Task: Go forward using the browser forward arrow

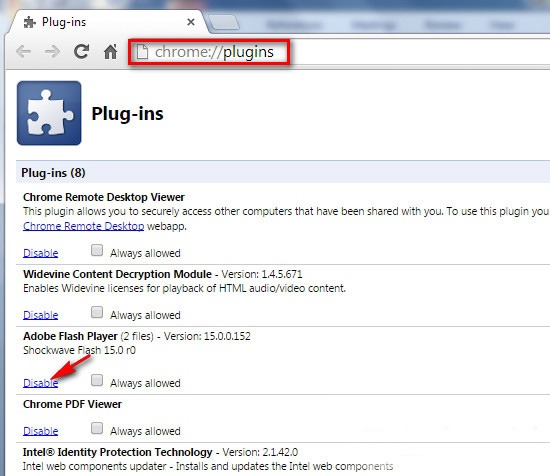Action: 52,52
